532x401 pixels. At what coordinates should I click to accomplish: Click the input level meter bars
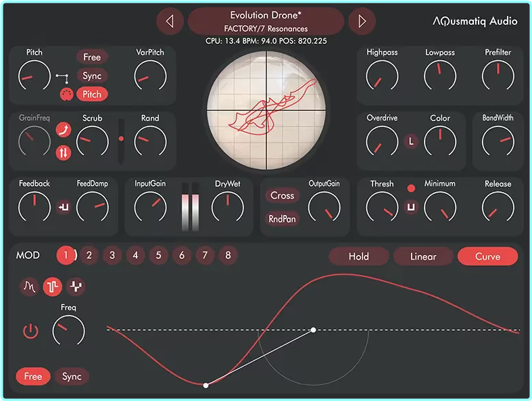[190, 207]
